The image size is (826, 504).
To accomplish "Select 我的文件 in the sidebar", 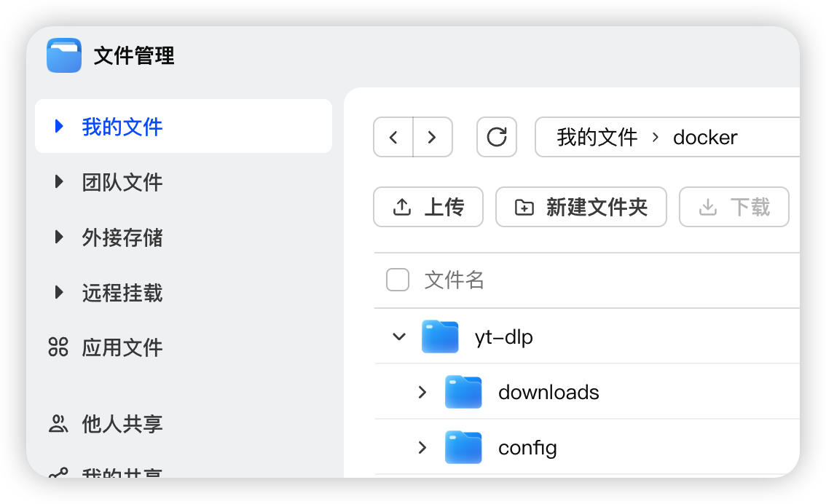I will click(x=122, y=127).
